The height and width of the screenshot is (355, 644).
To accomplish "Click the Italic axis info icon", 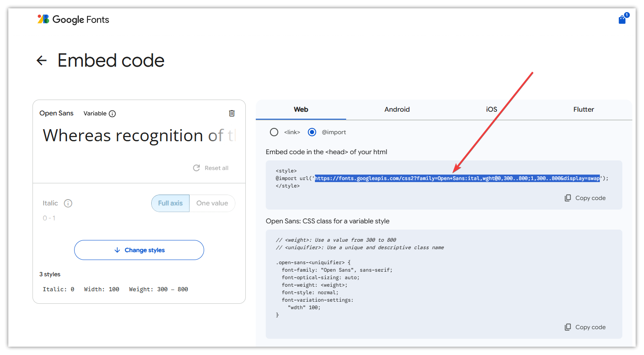I will (68, 203).
